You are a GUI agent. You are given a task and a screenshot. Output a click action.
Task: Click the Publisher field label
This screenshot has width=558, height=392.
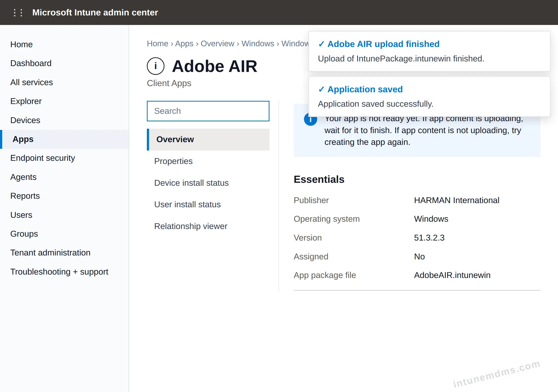pyautogui.click(x=311, y=200)
